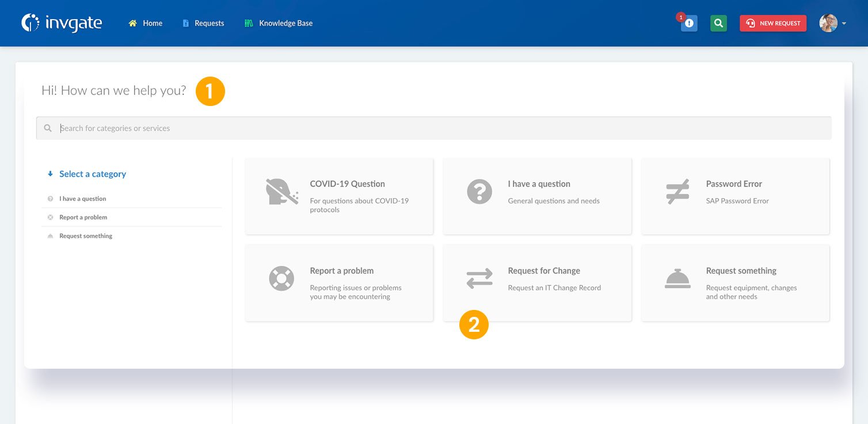Open the user profile dropdown arrow
The image size is (868, 424).
(x=844, y=23)
